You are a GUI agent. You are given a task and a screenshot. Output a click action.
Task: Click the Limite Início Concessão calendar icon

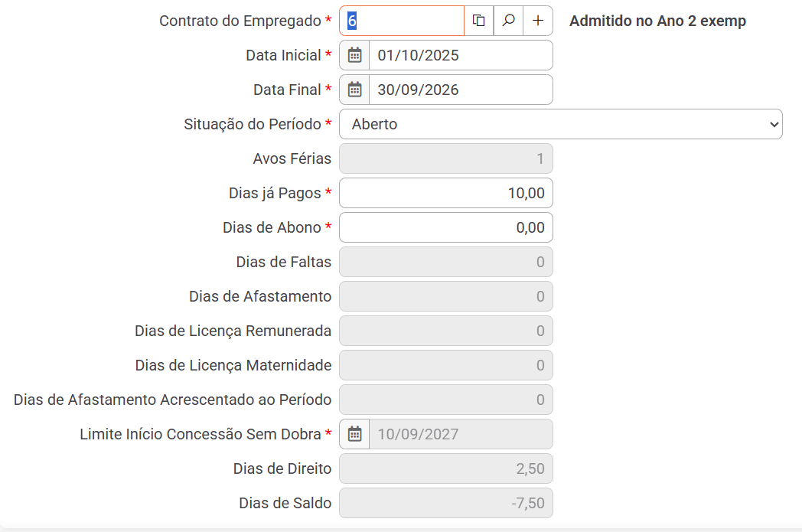pyautogui.click(x=354, y=434)
